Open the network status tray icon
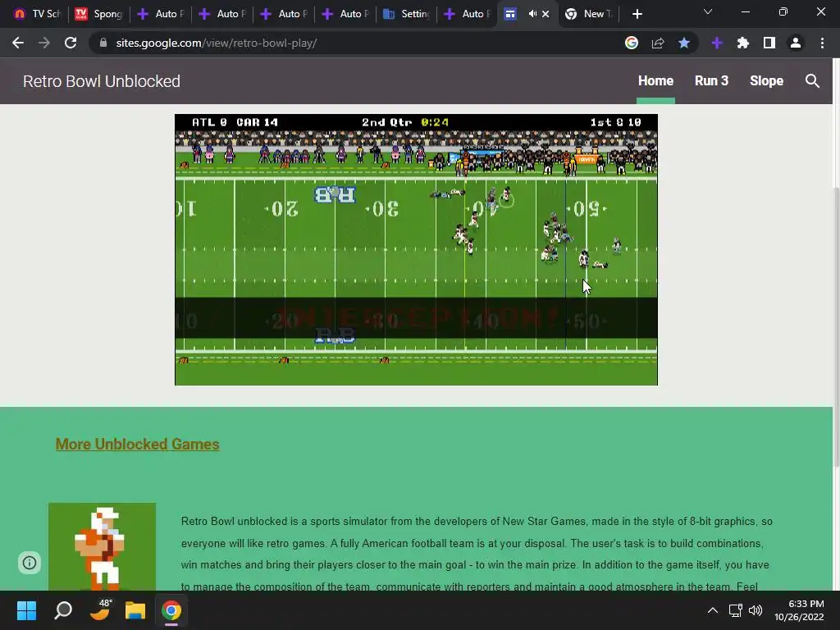 (736, 610)
